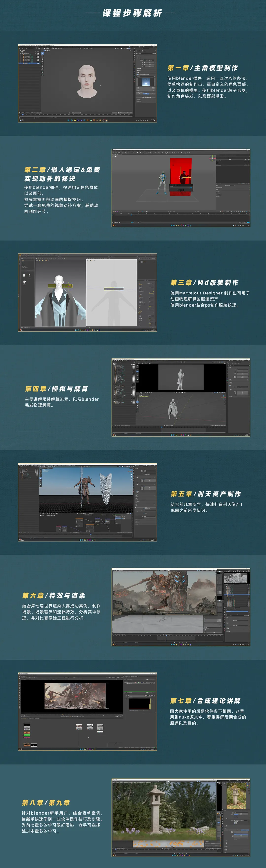Click the 课程步骤解析 page title

coord(133,13)
